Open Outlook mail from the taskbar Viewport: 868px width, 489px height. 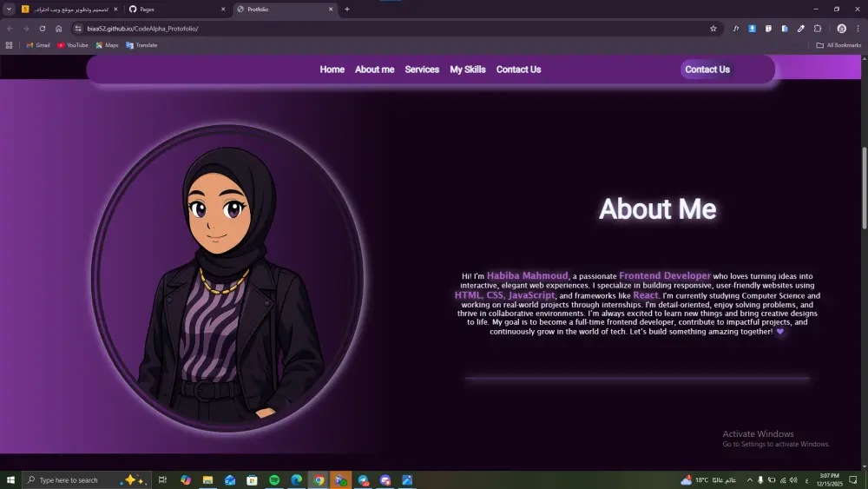[x=230, y=479]
